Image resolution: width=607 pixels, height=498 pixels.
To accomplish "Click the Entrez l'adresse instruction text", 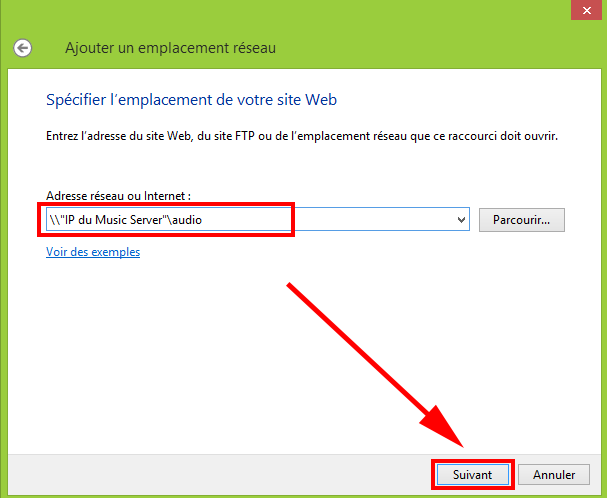I will [302, 136].
